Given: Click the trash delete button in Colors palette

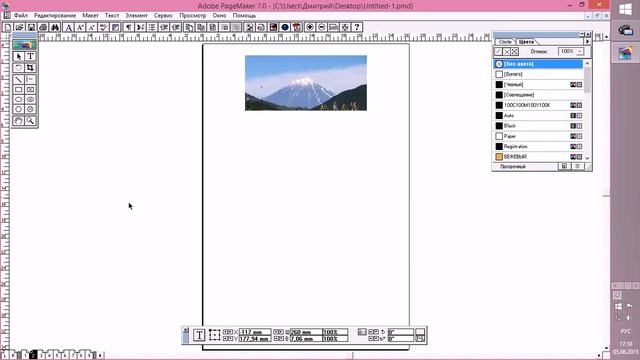Looking at the screenshot, I should point(577,166).
